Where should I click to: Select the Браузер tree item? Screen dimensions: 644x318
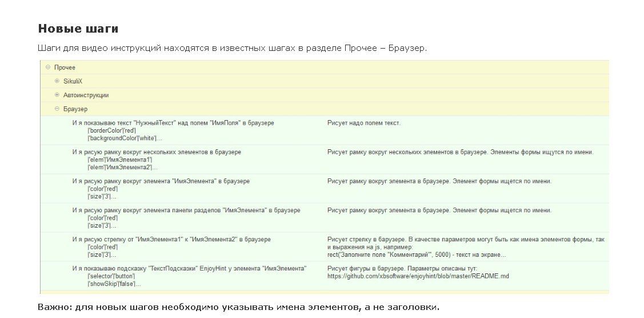coord(75,109)
